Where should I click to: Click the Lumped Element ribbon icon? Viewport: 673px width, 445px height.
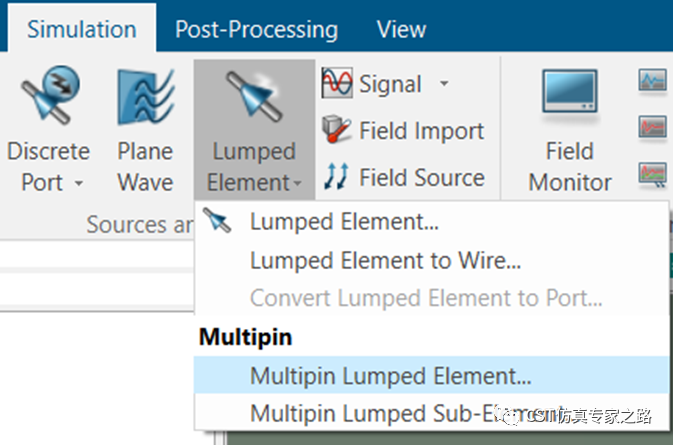pyautogui.click(x=255, y=97)
